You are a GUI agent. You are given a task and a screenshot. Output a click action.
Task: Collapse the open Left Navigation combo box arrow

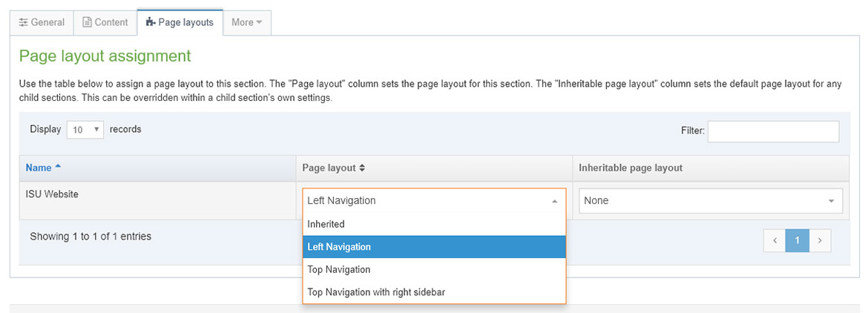[x=554, y=201]
